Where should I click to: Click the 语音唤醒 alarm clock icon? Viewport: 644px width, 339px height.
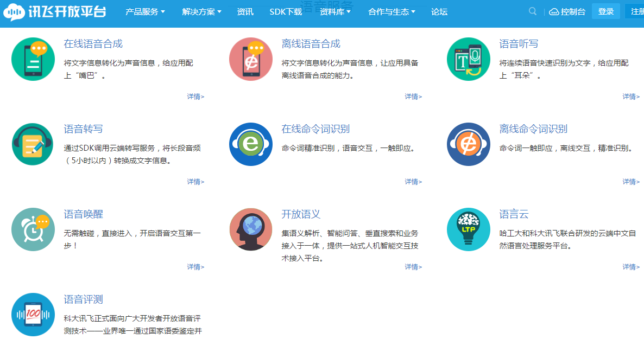(x=33, y=229)
